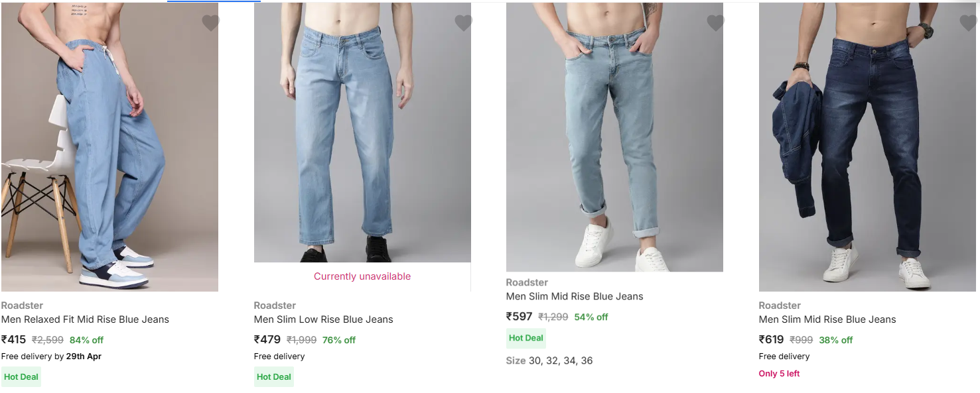Wishlist the Relaxed Fit jeans with heart icon
The height and width of the screenshot is (393, 980).
point(210,23)
